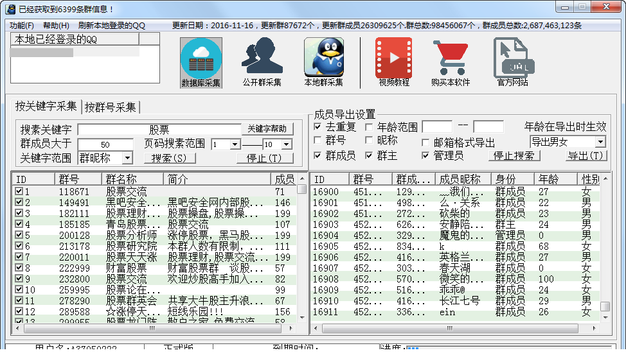Click the app icon in title bar

(10, 9)
